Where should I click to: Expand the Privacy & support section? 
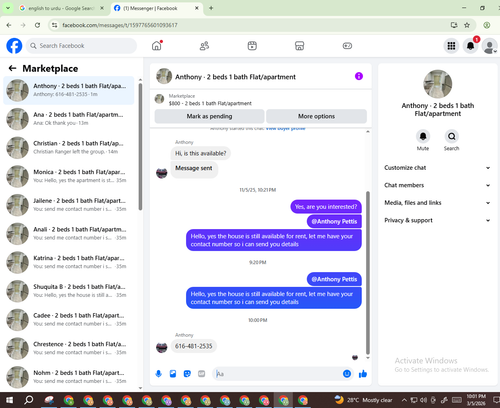[x=437, y=220]
